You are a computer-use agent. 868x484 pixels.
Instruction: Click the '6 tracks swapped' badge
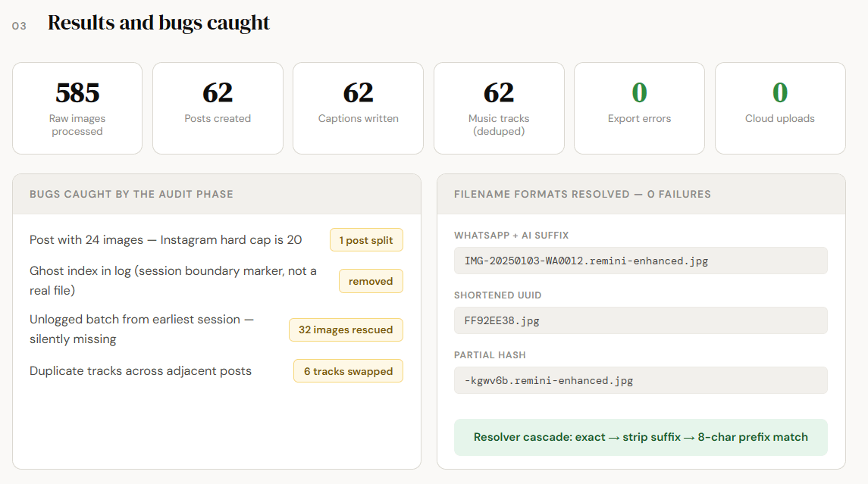(x=348, y=371)
